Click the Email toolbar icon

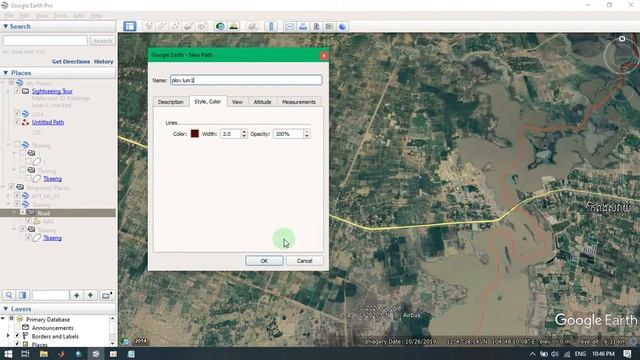289,27
